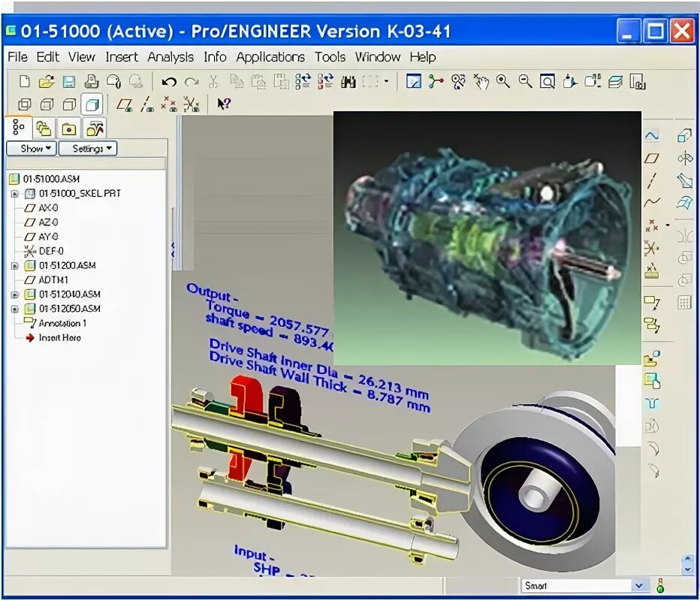Open a new file with New icon

(x=24, y=83)
